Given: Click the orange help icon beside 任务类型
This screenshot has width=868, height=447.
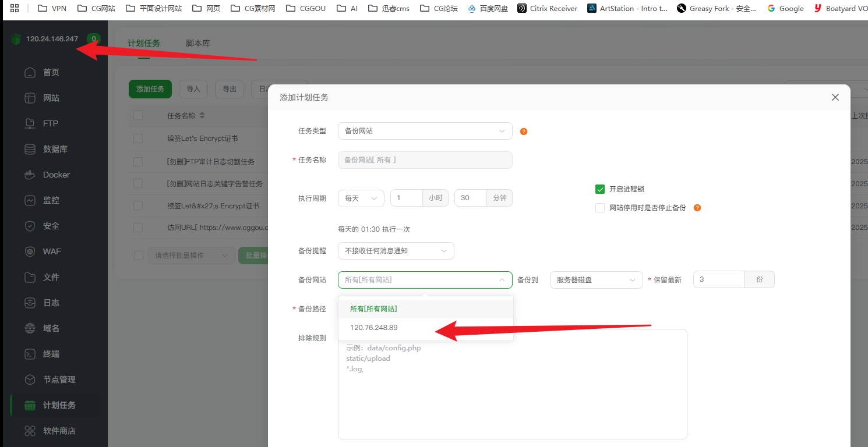Looking at the screenshot, I should pyautogui.click(x=523, y=132).
